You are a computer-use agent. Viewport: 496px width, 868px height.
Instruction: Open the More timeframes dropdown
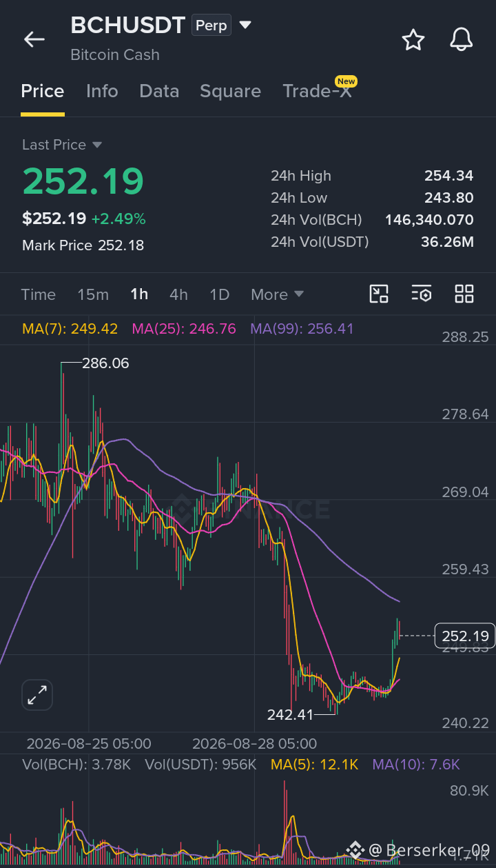click(x=278, y=294)
